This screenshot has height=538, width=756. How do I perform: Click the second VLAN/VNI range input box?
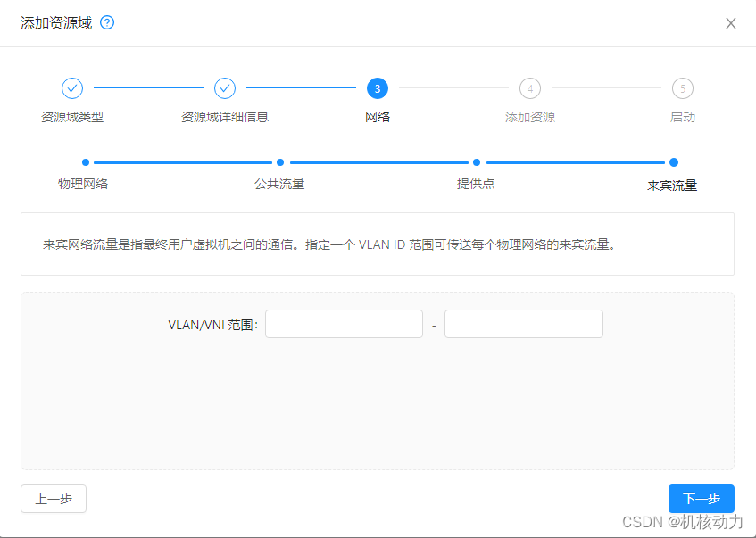click(523, 323)
